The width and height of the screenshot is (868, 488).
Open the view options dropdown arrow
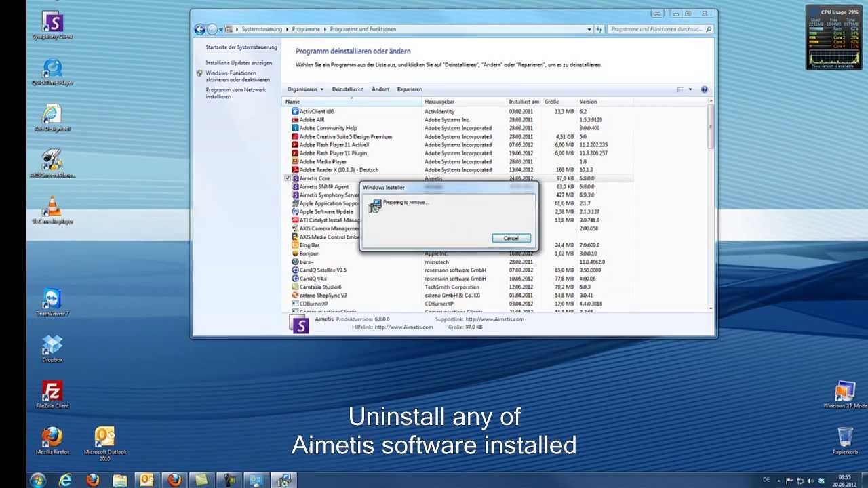pos(690,89)
